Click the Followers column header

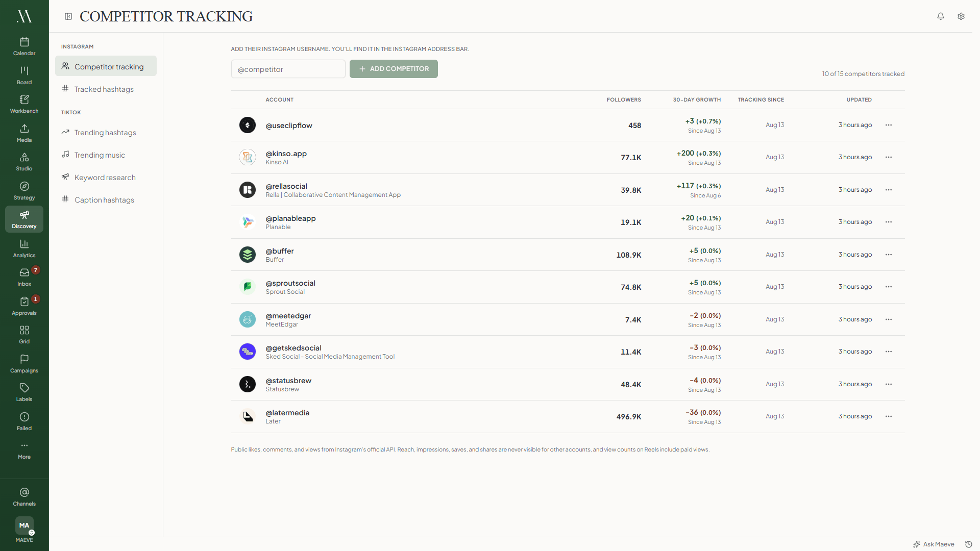point(624,99)
